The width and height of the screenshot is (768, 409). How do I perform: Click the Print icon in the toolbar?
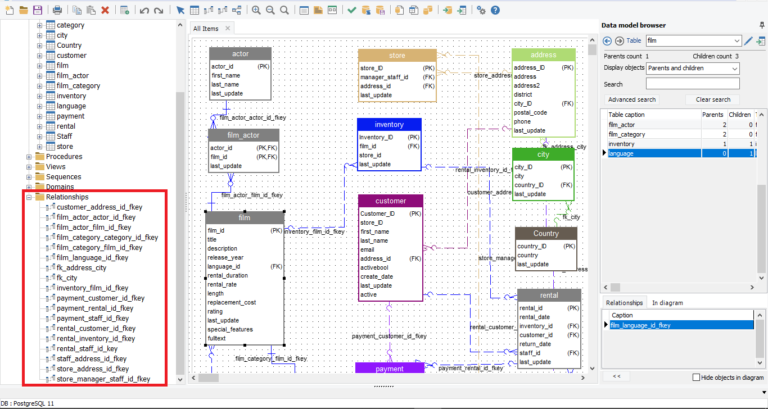(x=57, y=9)
